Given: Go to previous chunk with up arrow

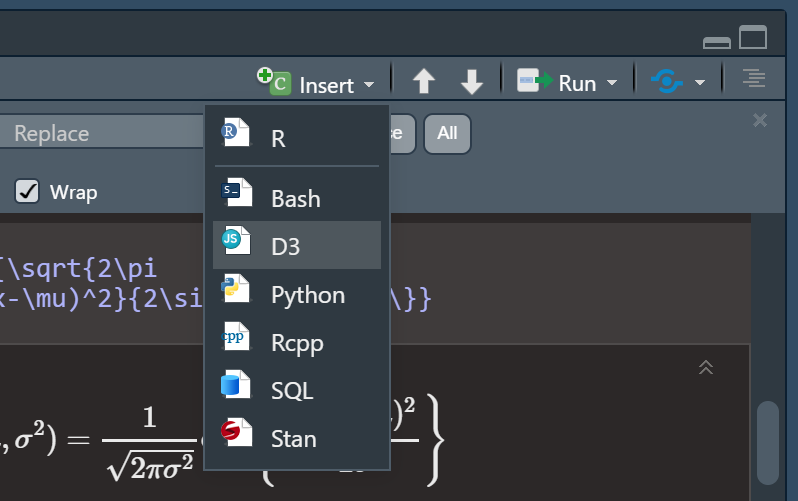Looking at the screenshot, I should click(x=423, y=81).
